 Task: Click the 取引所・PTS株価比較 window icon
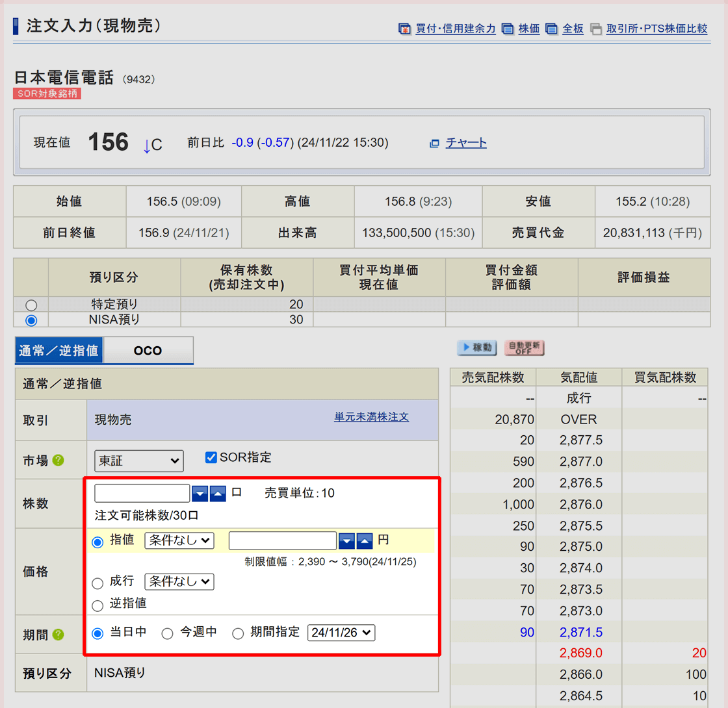pyautogui.click(x=595, y=29)
